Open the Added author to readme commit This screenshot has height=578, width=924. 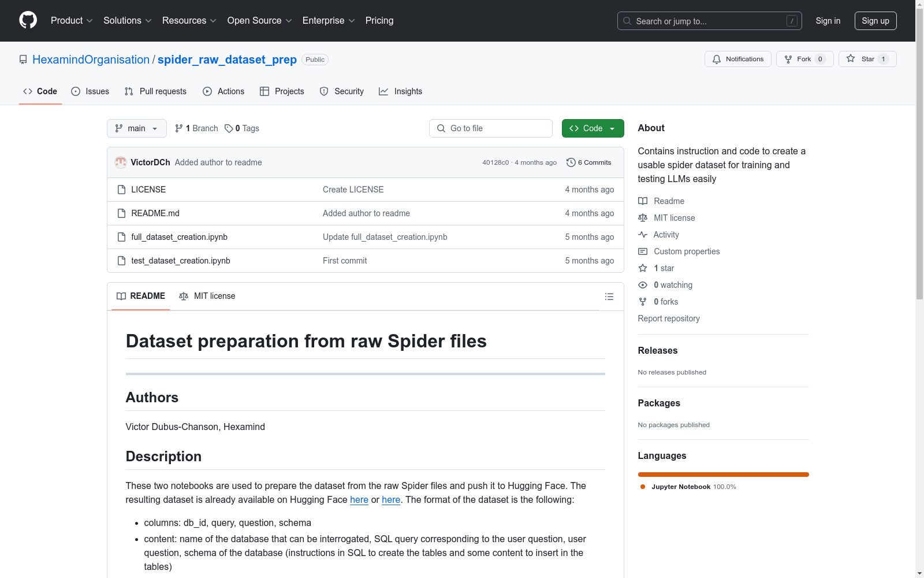click(218, 162)
